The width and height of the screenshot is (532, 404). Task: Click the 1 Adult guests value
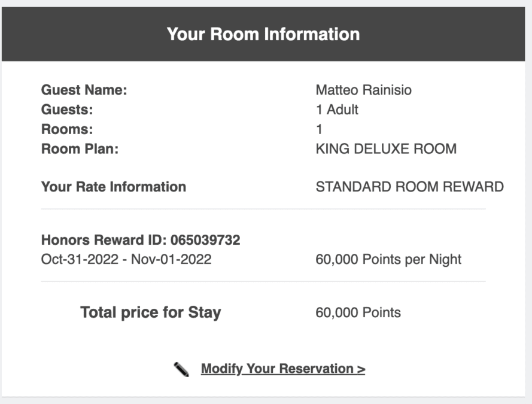pos(337,110)
